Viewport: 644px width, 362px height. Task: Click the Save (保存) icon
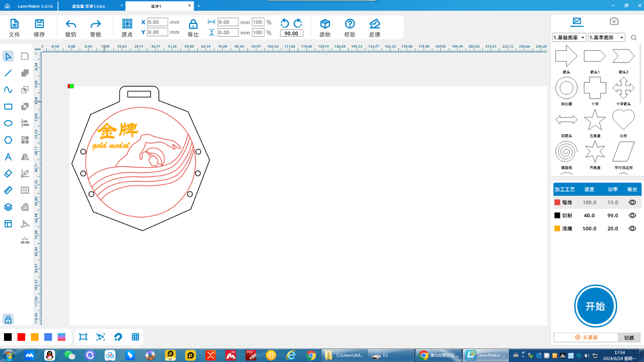pos(39,24)
